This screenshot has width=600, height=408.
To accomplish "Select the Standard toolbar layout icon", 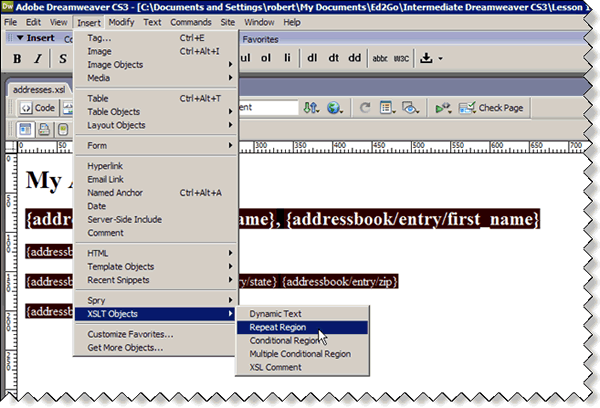I will (x=25, y=129).
